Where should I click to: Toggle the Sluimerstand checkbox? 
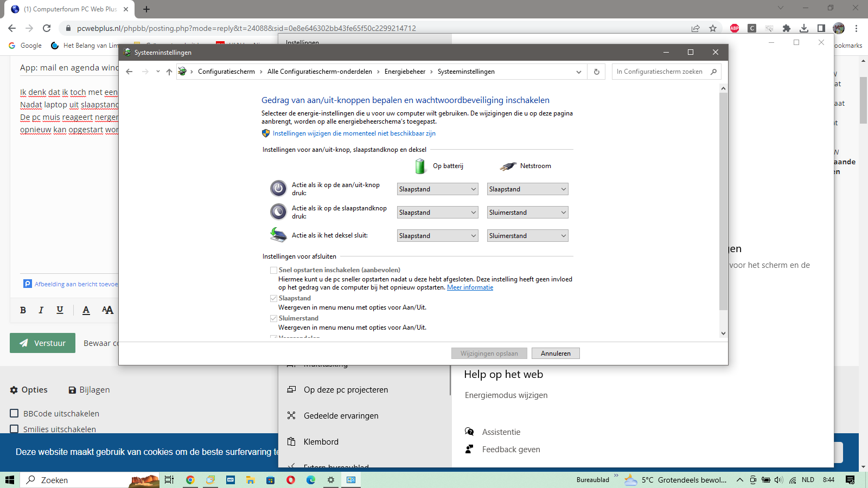click(x=273, y=318)
